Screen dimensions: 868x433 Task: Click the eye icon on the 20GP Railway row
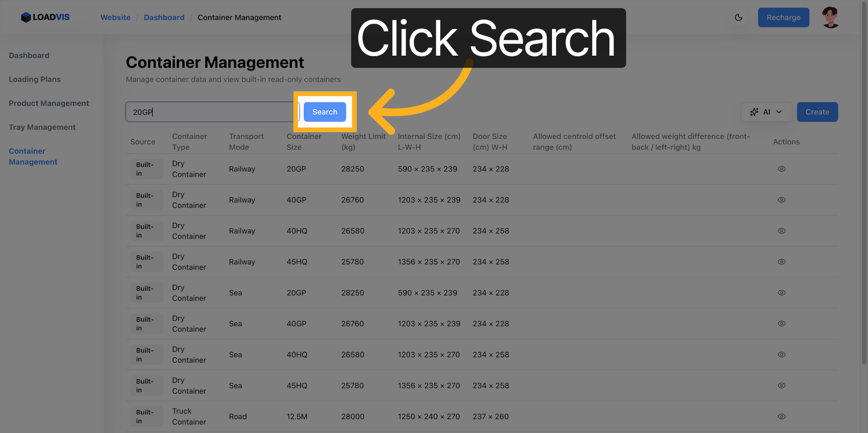coord(782,169)
